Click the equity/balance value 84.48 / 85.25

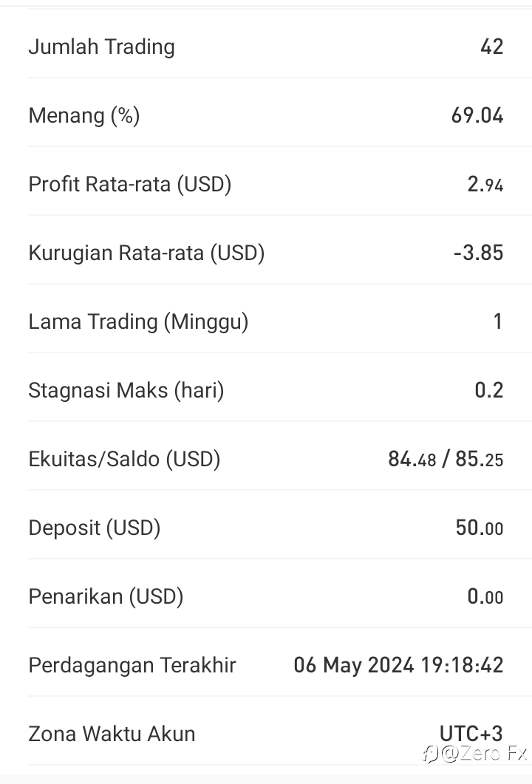(x=446, y=459)
